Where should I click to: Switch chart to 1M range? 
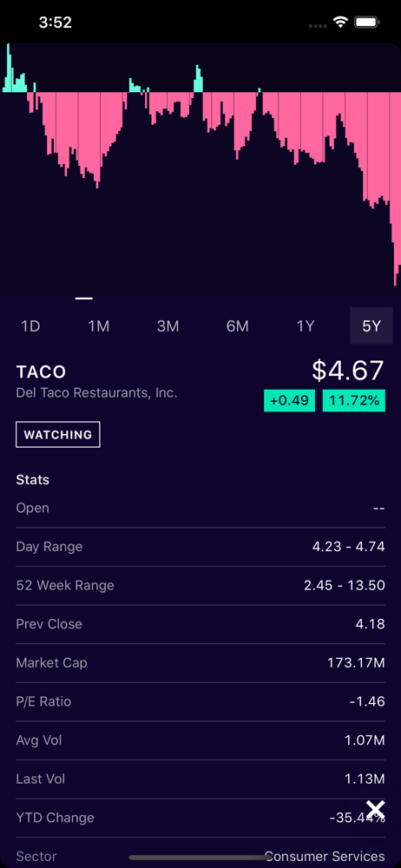(x=99, y=326)
